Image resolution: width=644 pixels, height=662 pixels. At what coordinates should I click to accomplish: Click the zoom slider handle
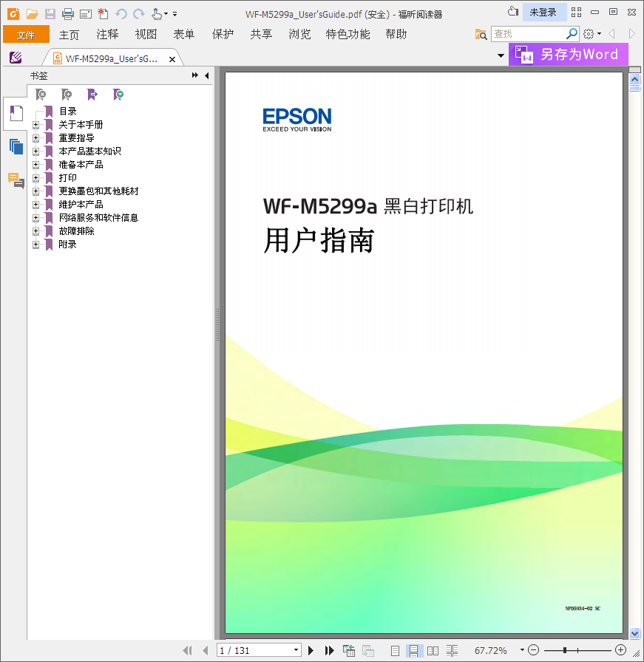(x=565, y=650)
